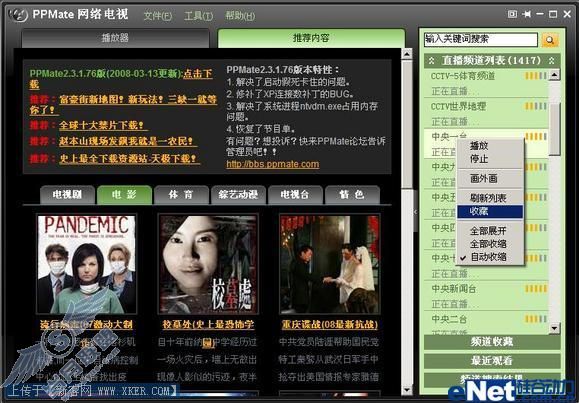
Task: Click signal bars icon beside 中央新闻台
Action: [536, 288]
